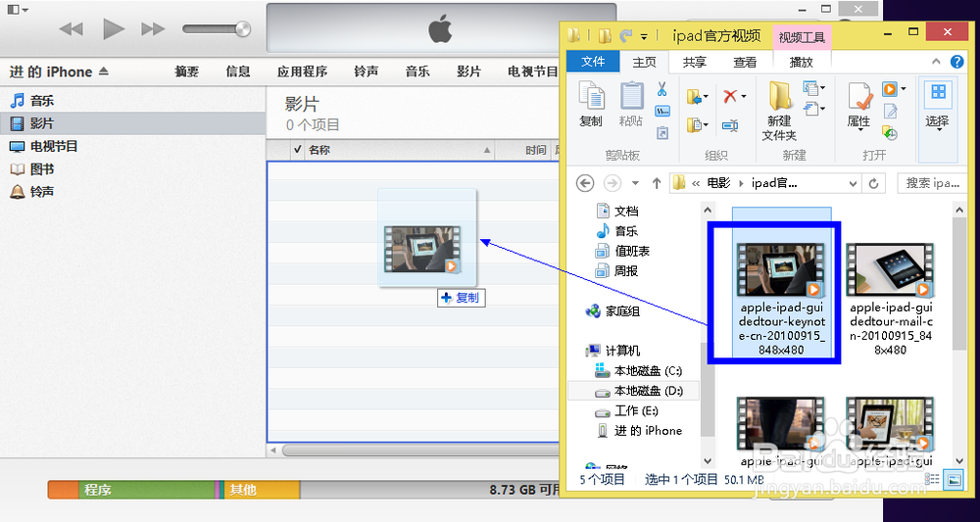Click the 属性 properties button
This screenshot has height=522, width=980.
point(859,105)
